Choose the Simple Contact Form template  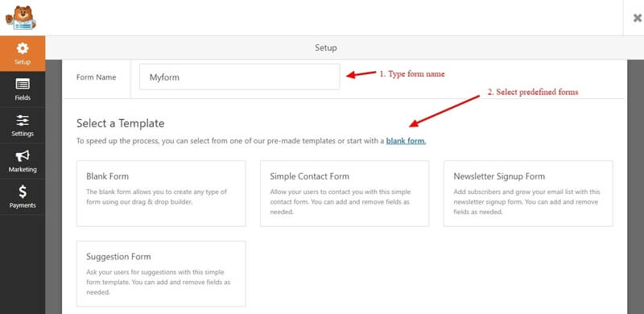tap(345, 193)
